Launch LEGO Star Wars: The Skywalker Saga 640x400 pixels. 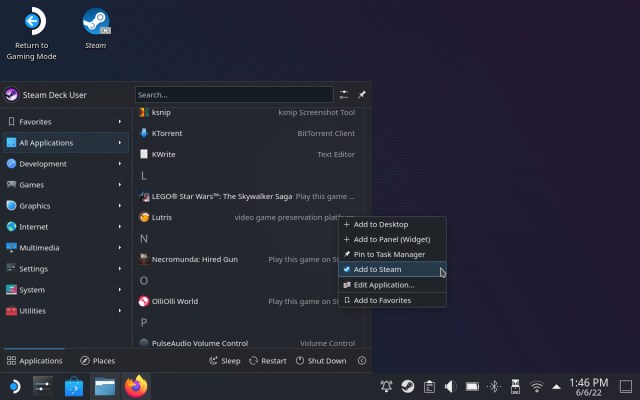(247, 196)
